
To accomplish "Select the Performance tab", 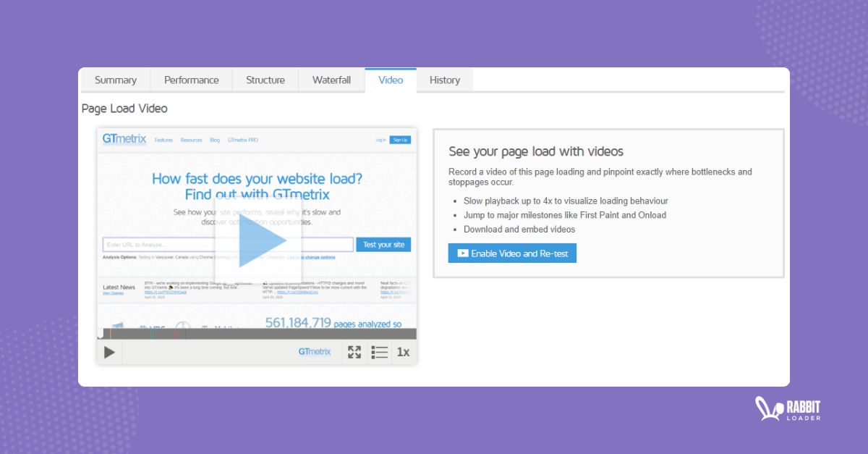I will [x=191, y=80].
